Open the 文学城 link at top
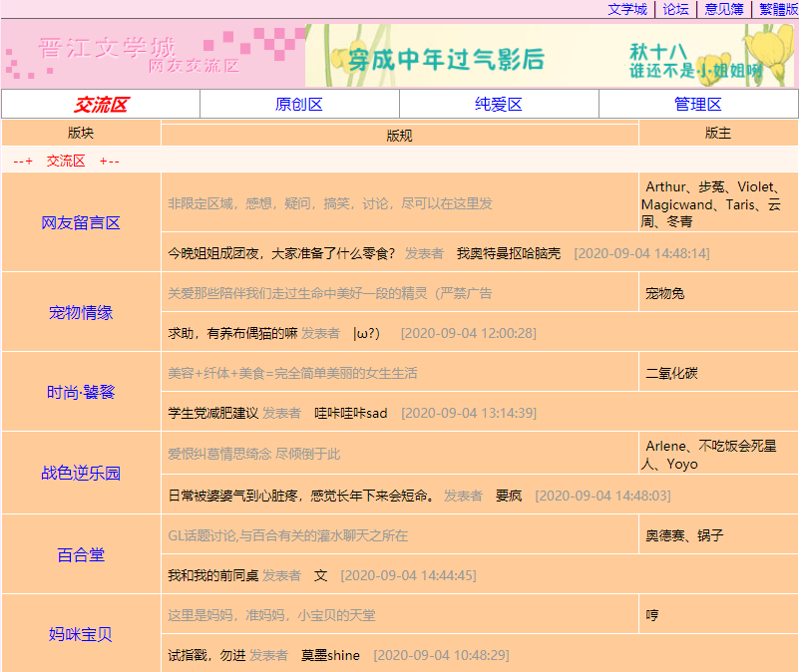The width and height of the screenshot is (799, 672). coord(627,9)
